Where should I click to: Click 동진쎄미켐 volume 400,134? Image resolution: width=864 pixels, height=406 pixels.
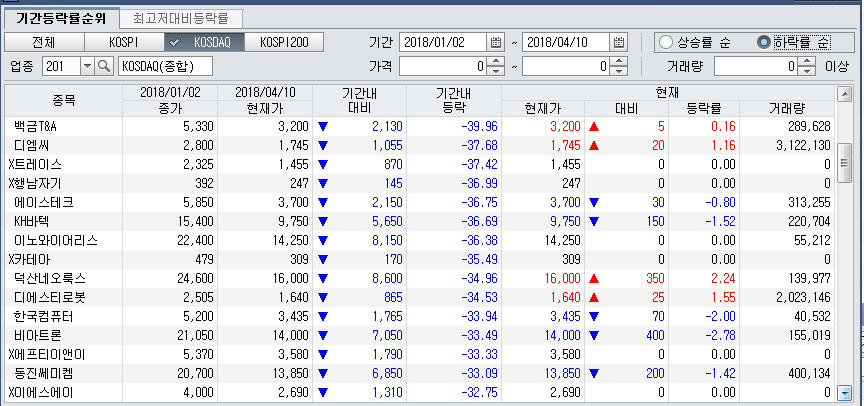807,374
